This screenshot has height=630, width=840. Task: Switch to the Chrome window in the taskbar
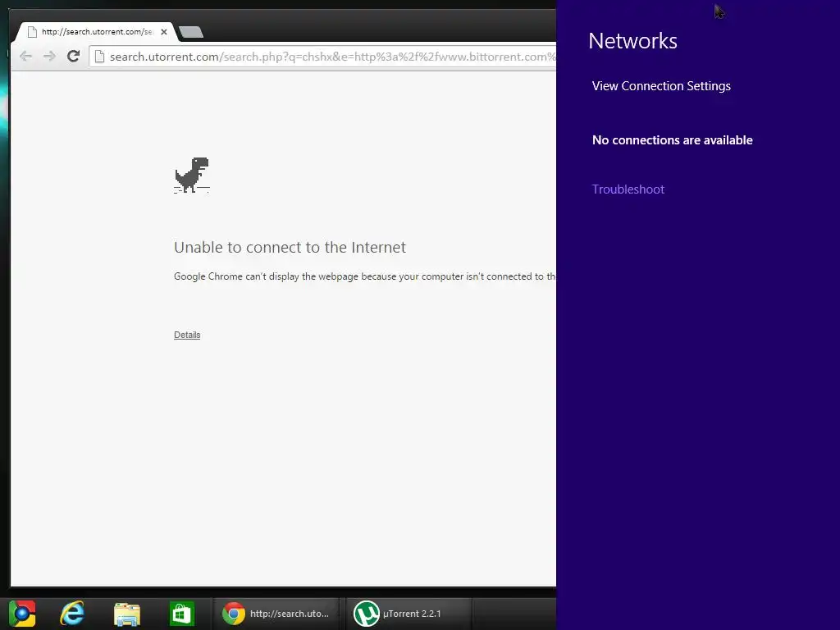(276, 614)
